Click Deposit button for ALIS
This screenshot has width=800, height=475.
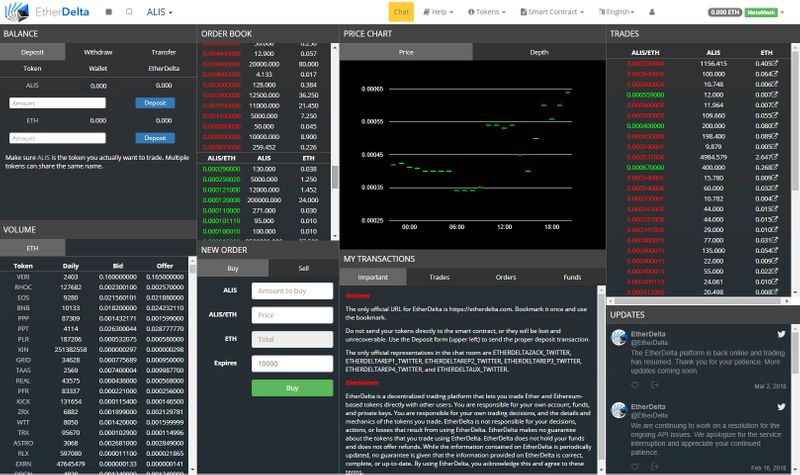click(x=155, y=103)
